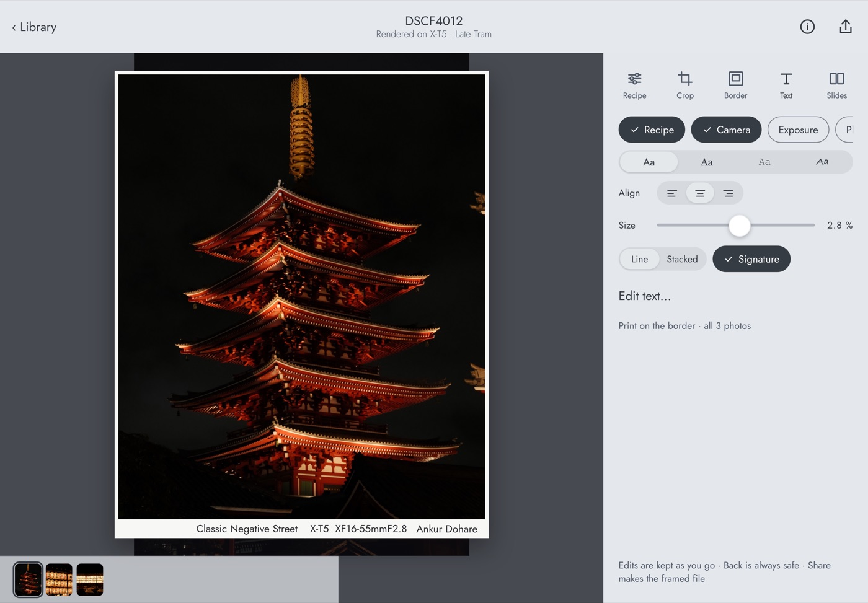
Task: Click the 2.8 % size value
Action: point(839,226)
